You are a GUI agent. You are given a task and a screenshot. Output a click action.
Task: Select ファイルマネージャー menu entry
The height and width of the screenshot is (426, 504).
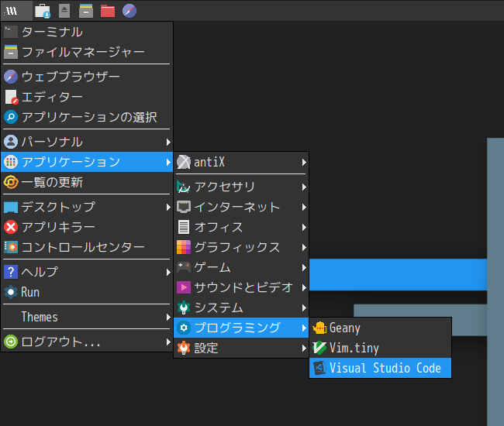tap(87, 52)
